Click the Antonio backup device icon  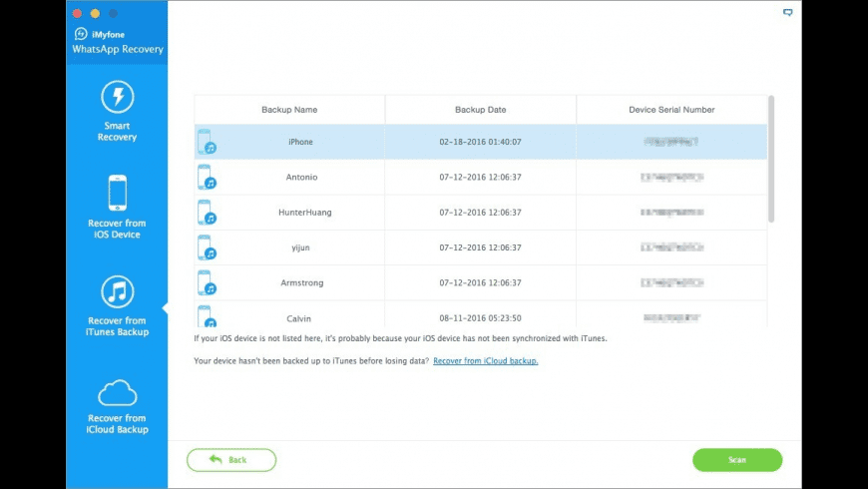point(207,177)
